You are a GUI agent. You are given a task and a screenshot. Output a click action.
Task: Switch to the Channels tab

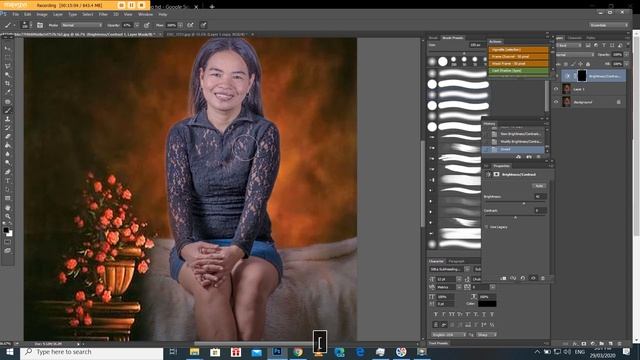point(575,38)
